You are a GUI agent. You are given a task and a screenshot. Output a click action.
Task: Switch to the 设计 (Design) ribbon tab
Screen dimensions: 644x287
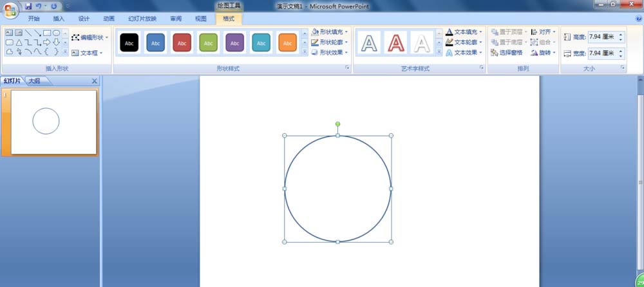point(84,19)
